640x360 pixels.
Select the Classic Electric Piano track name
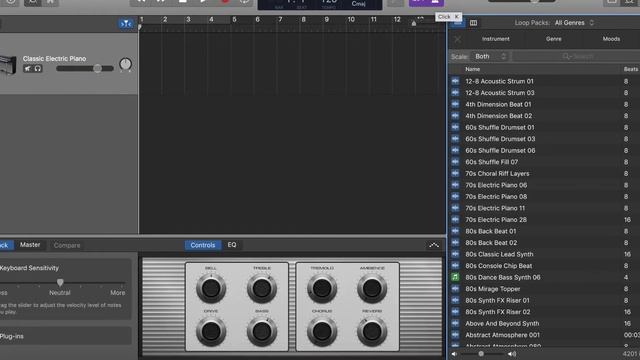[54, 58]
